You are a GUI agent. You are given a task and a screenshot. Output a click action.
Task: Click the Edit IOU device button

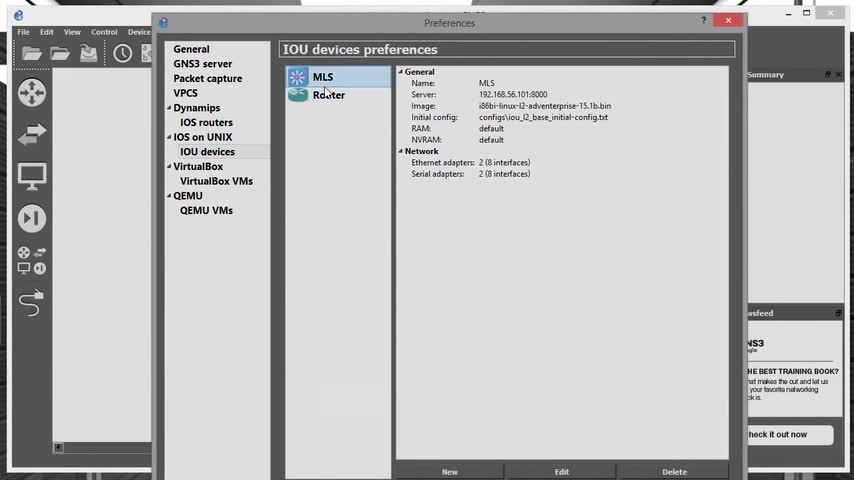562,471
